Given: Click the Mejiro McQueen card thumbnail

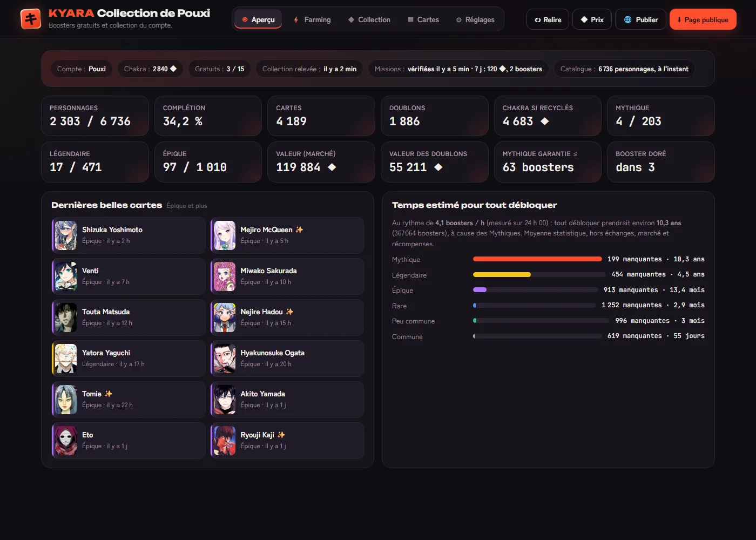Looking at the screenshot, I should 225,235.
